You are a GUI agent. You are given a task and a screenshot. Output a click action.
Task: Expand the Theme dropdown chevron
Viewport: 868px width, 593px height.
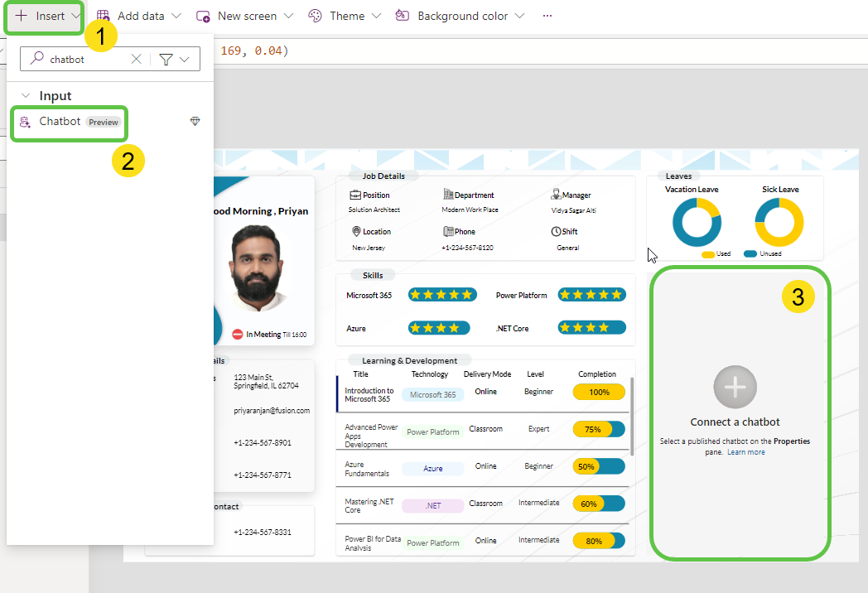(x=376, y=16)
